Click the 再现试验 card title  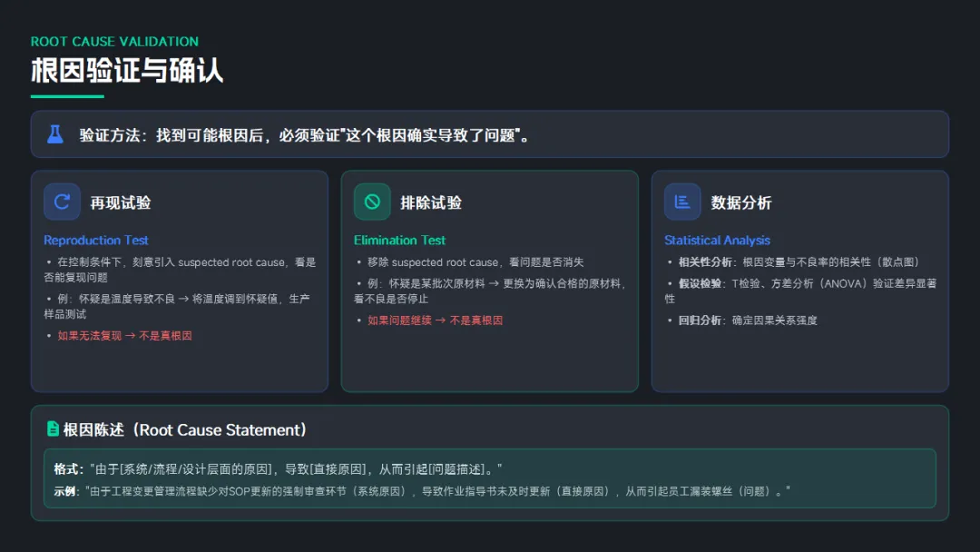point(121,202)
